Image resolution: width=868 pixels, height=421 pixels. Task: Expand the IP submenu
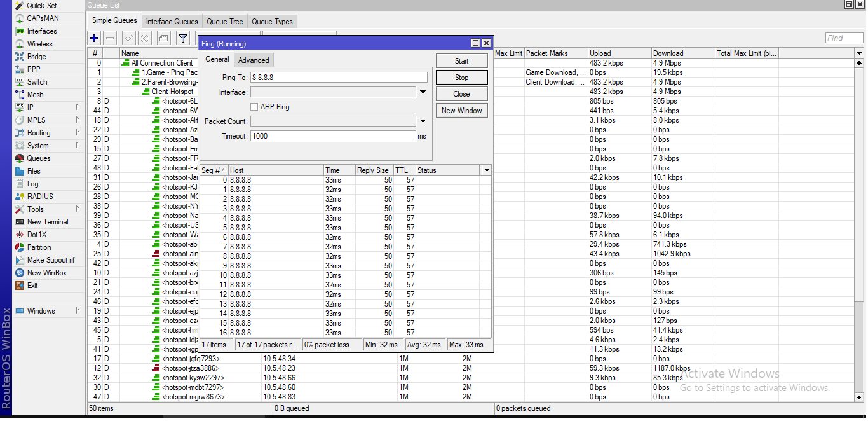coord(78,107)
